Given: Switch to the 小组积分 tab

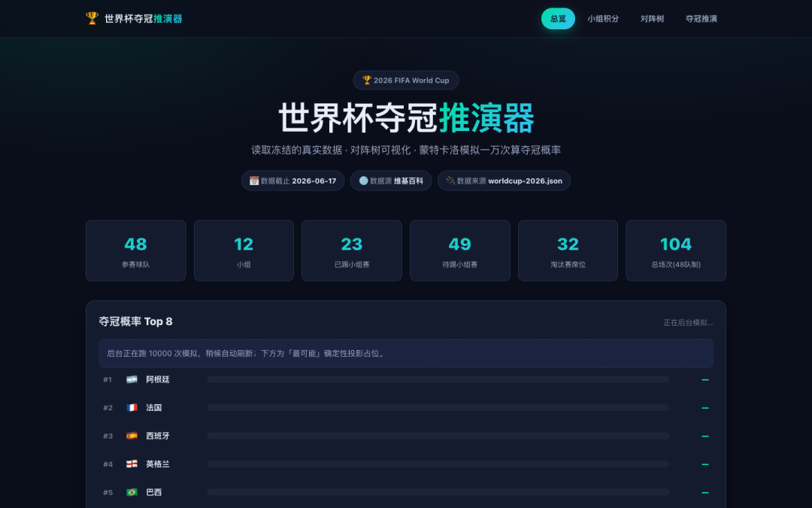Looking at the screenshot, I should coord(603,19).
